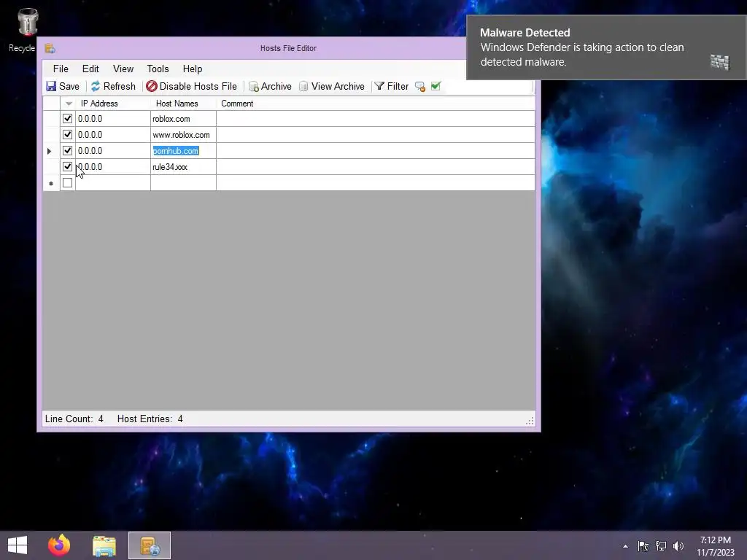
Task: Open the Edit menu
Action: pyautogui.click(x=90, y=69)
